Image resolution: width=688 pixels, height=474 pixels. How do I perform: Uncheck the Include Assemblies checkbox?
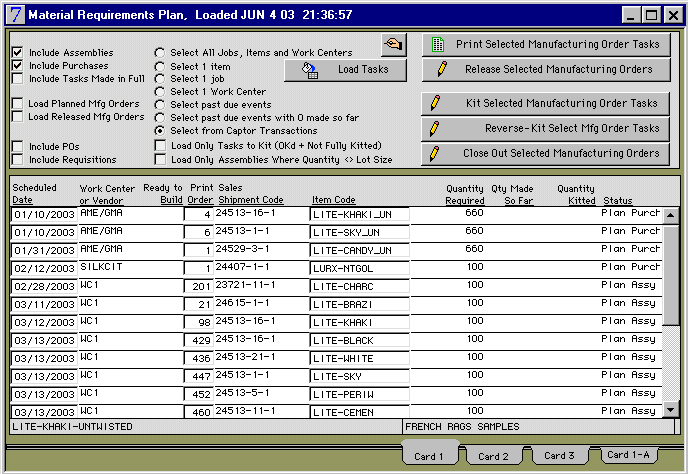pyautogui.click(x=18, y=52)
